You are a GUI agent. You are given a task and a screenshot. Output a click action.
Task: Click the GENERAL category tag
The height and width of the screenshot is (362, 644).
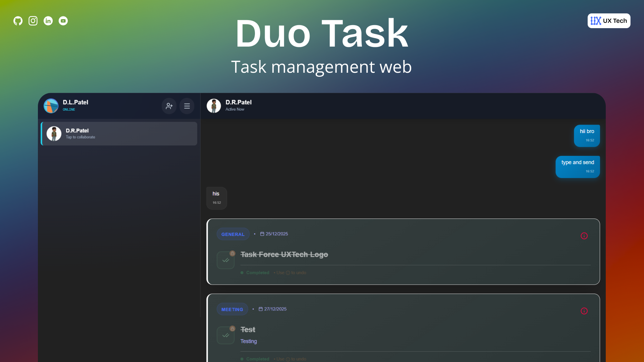[x=233, y=234]
